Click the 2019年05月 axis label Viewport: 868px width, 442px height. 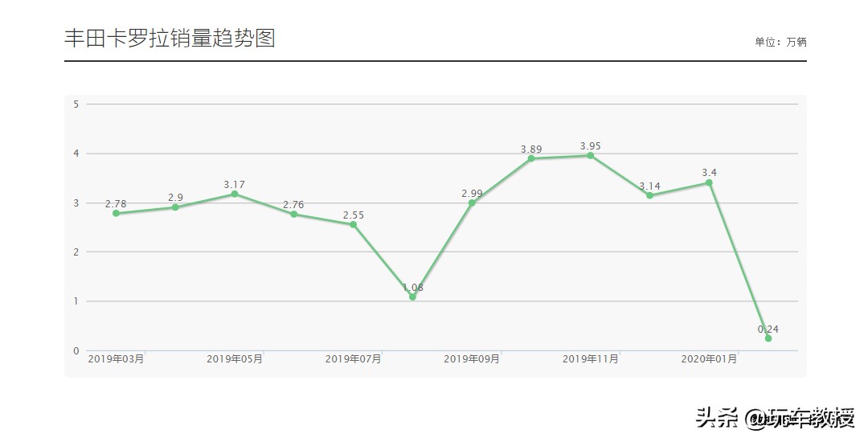(x=235, y=359)
